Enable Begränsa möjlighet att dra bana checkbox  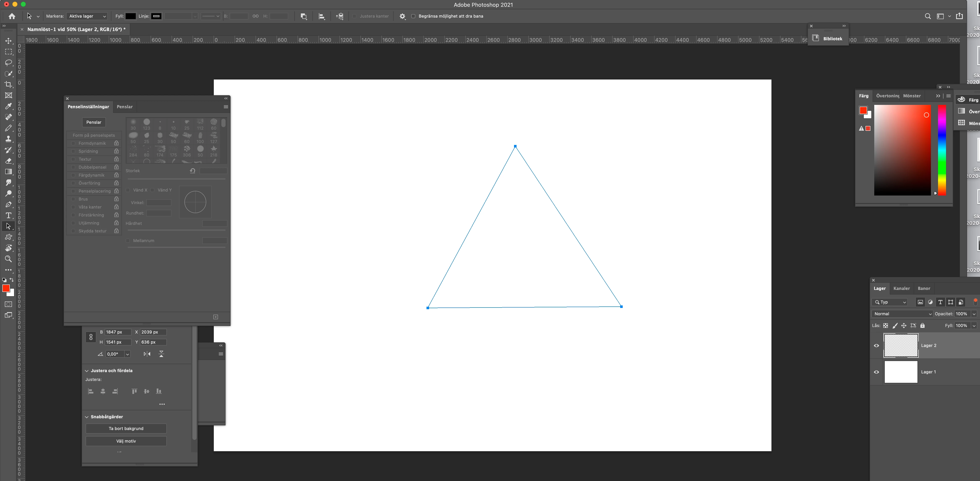click(413, 16)
